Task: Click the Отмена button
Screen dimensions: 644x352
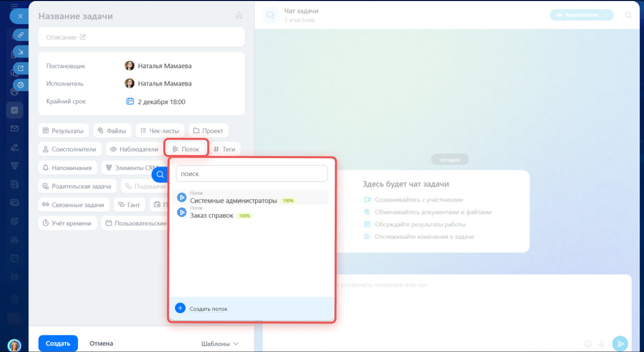Action: [x=101, y=343]
